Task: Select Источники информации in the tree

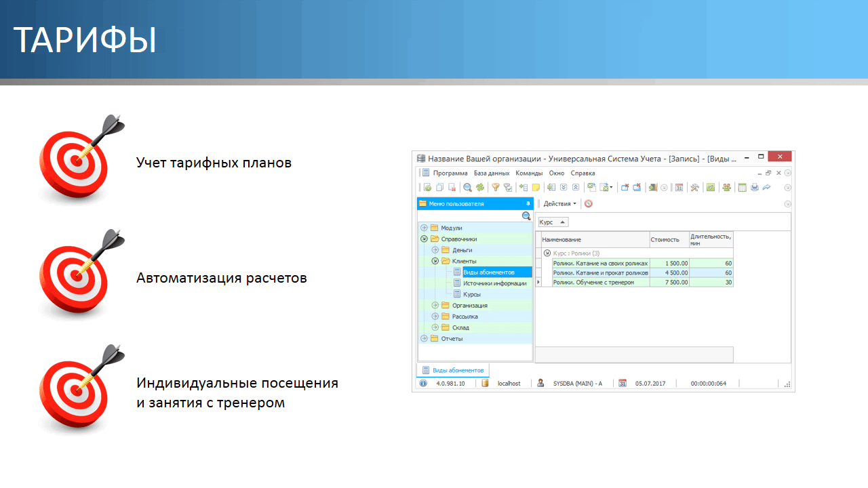Action: pos(494,283)
